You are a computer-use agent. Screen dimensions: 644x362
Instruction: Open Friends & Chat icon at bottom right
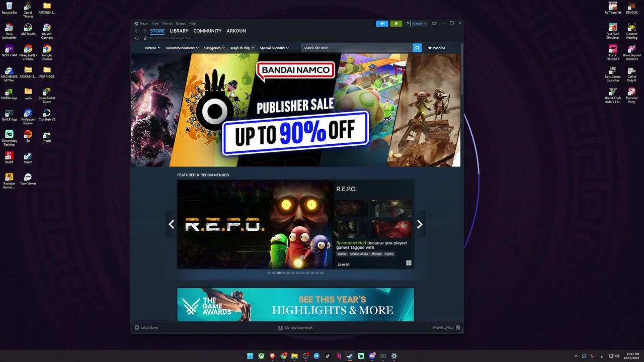[x=458, y=327]
